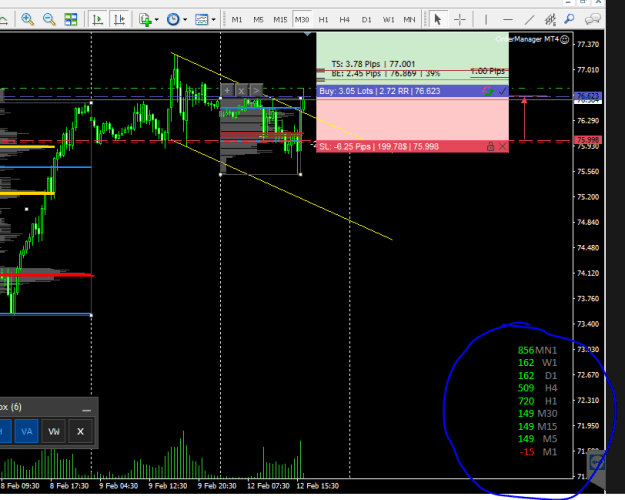Switch order direction with red-green arrows
Screen dimensions: 625x500
487,91
